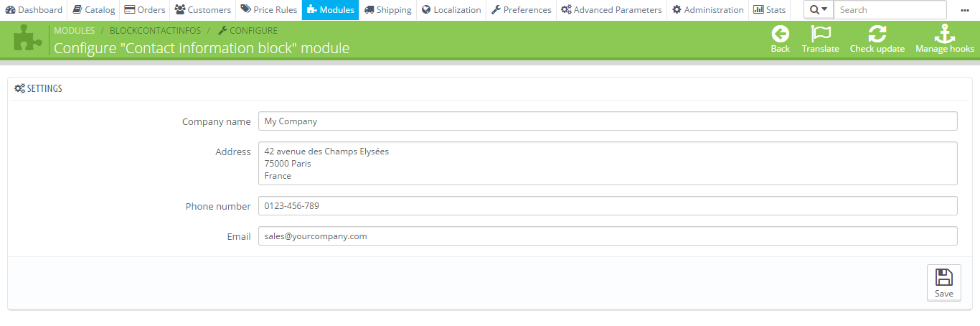This screenshot has width=980, height=326.
Task: Click the Phone number input field
Action: pyautogui.click(x=608, y=205)
